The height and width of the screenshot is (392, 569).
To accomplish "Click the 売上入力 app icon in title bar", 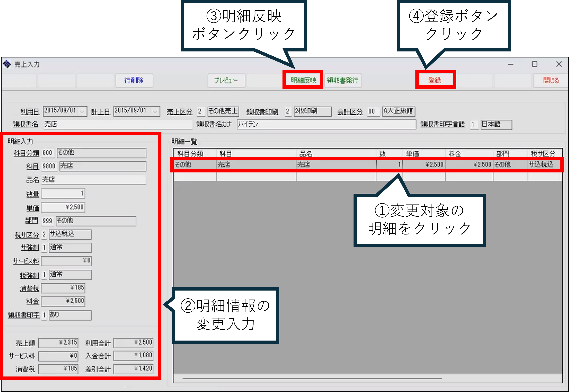I will [7, 64].
